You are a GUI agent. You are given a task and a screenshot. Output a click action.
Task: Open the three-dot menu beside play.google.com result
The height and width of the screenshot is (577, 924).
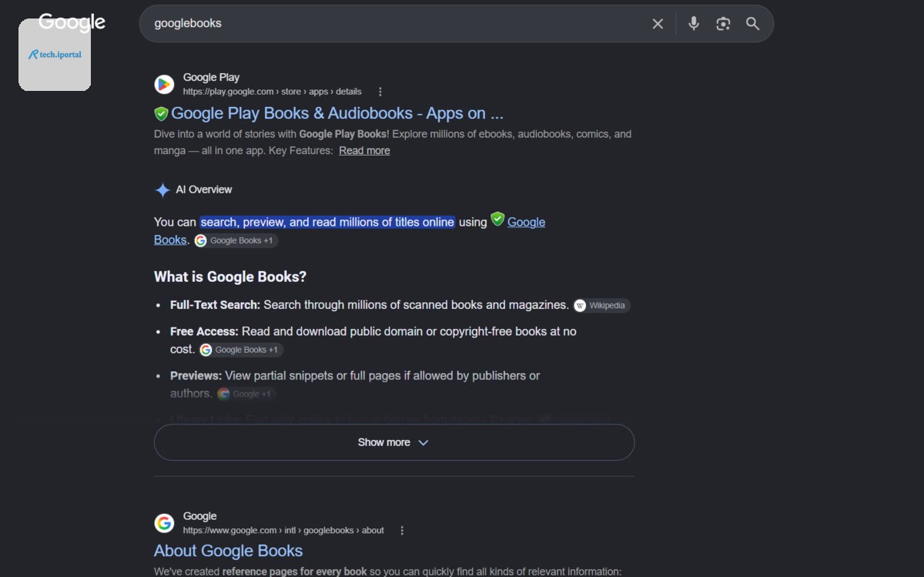(380, 92)
